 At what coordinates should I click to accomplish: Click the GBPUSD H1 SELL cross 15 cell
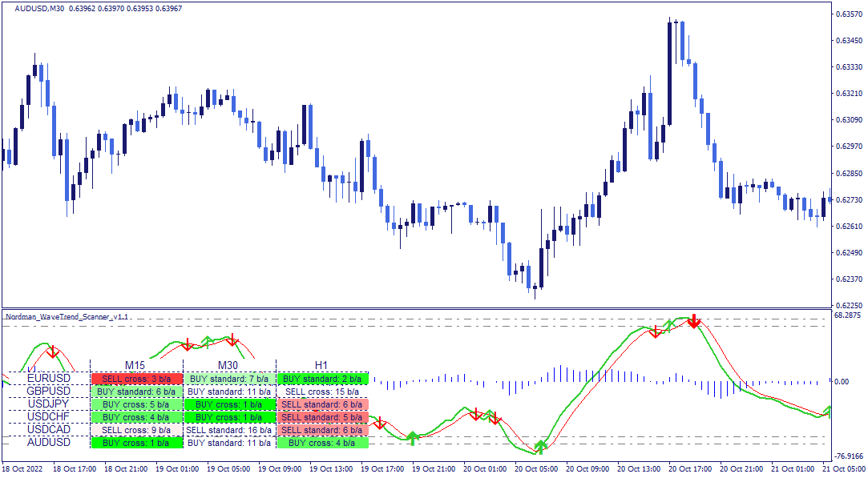point(322,392)
